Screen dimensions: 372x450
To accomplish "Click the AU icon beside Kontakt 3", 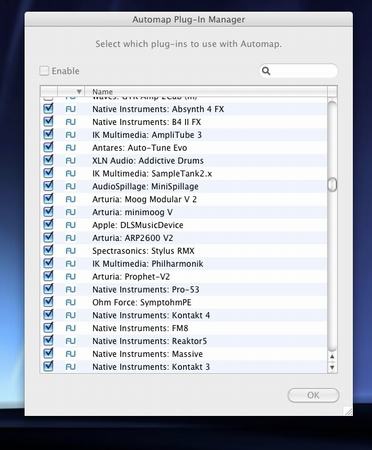I will (x=71, y=367).
